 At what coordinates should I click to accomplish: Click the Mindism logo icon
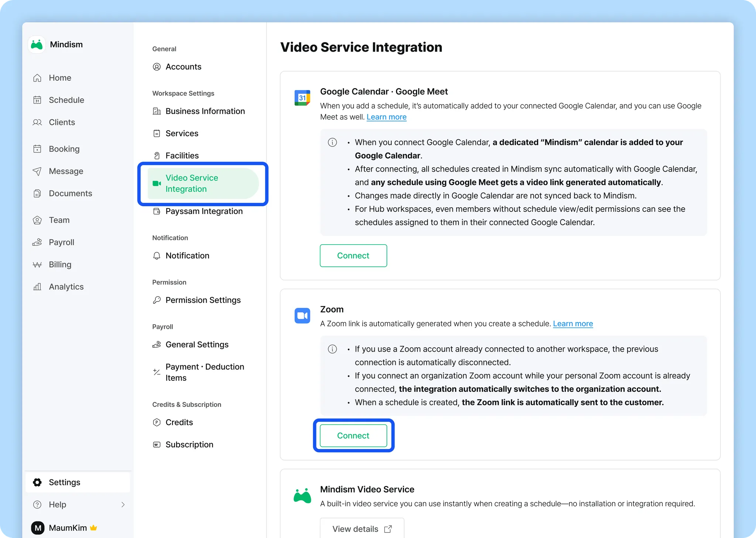tap(37, 45)
